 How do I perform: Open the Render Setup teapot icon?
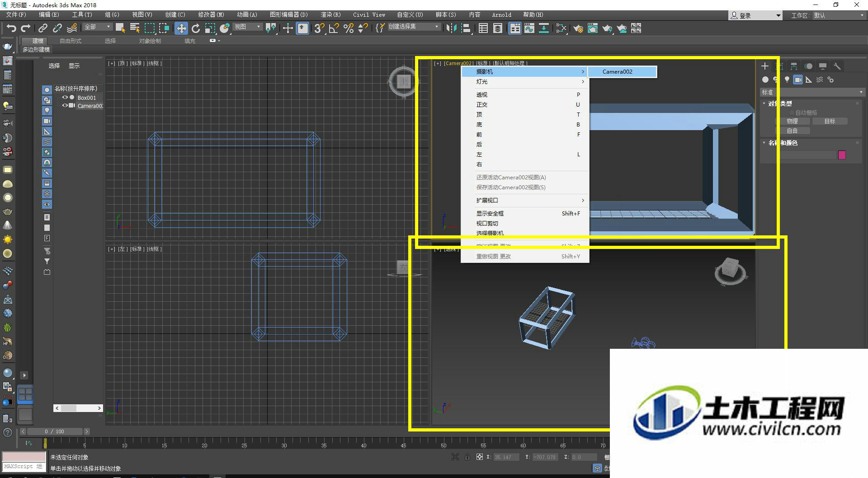tap(578, 28)
